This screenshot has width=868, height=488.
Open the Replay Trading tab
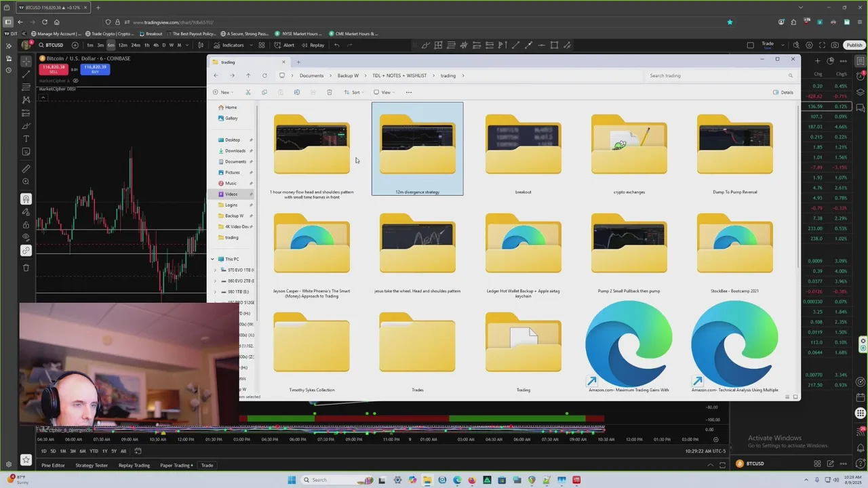(134, 465)
